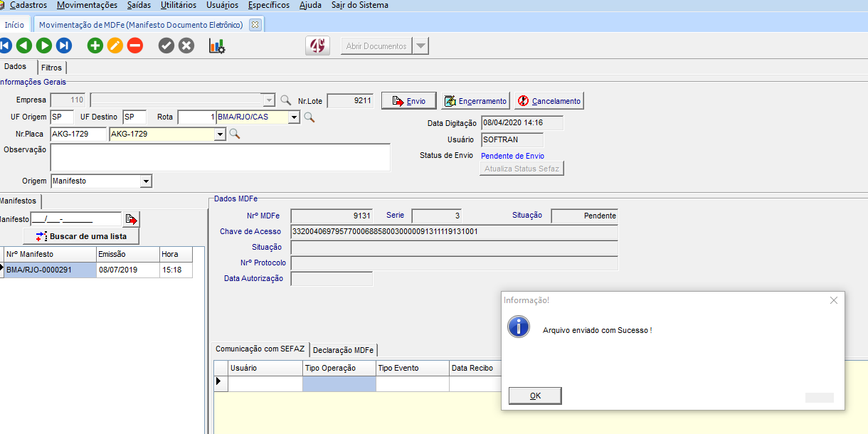Click the Abrir Documentos button
Viewport: 868px width, 434px height.
pyautogui.click(x=376, y=46)
